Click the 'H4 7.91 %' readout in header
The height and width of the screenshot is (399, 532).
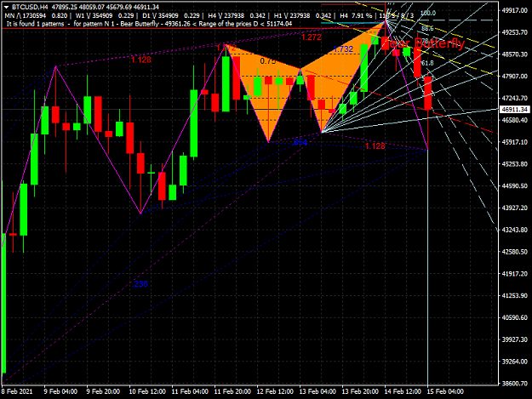356,15
